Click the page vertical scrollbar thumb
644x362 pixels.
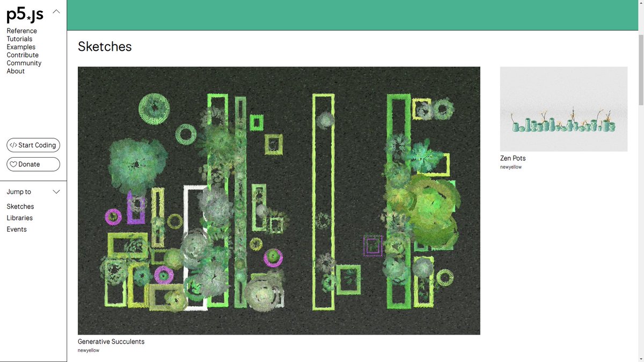640,70
